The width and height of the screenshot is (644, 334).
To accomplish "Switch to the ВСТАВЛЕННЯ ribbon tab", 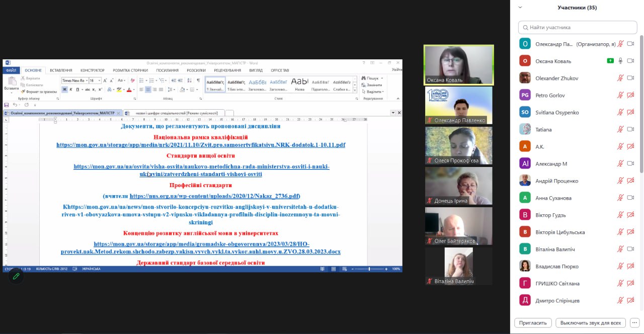I will coord(61,70).
